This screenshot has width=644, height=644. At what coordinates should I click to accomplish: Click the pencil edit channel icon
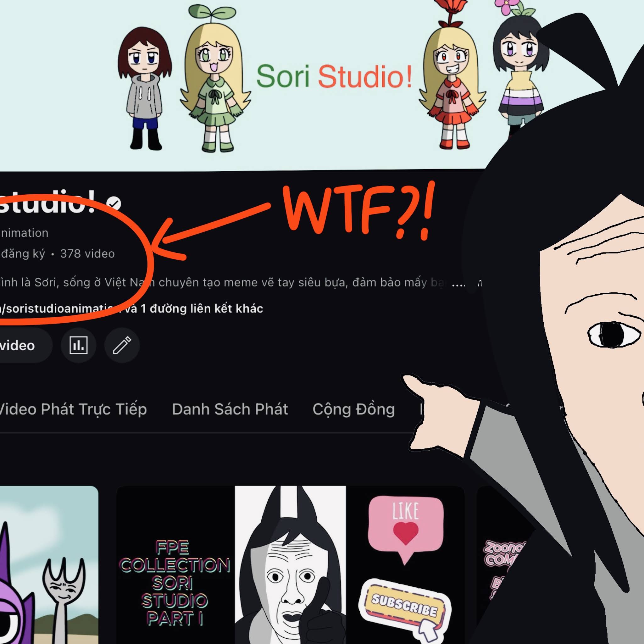(x=122, y=345)
